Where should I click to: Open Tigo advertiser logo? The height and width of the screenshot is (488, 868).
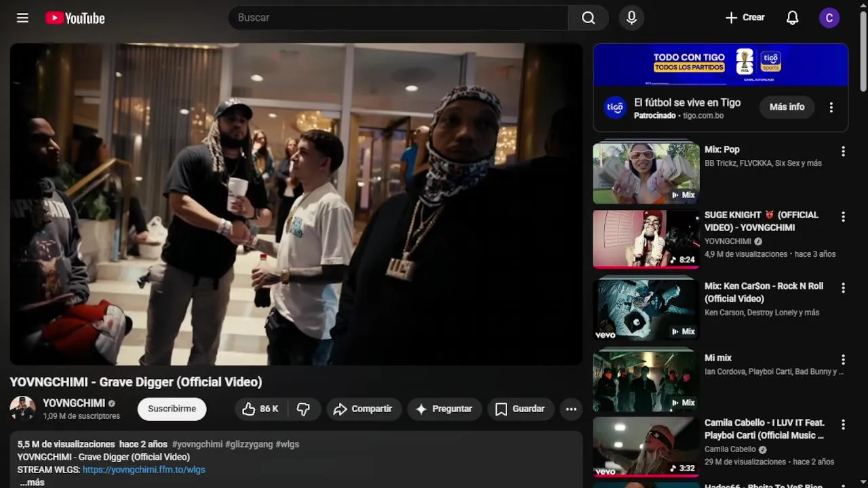pyautogui.click(x=615, y=107)
